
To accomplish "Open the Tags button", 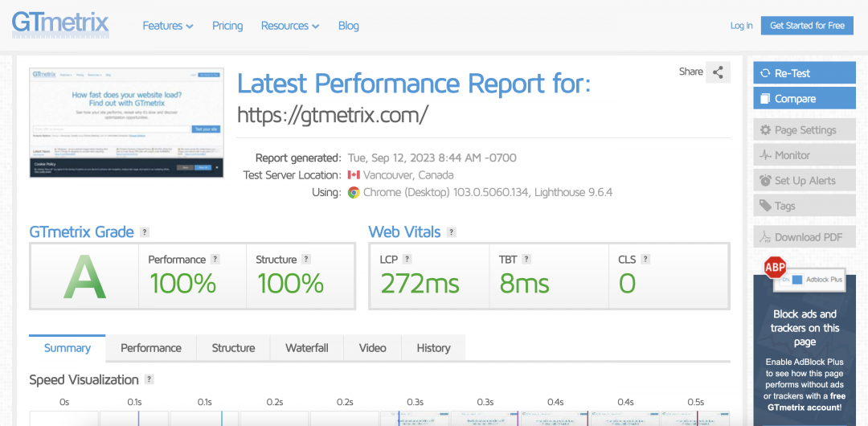I will tap(805, 206).
